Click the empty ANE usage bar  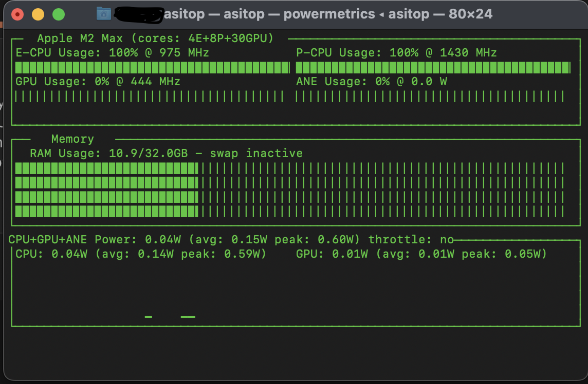click(x=430, y=97)
